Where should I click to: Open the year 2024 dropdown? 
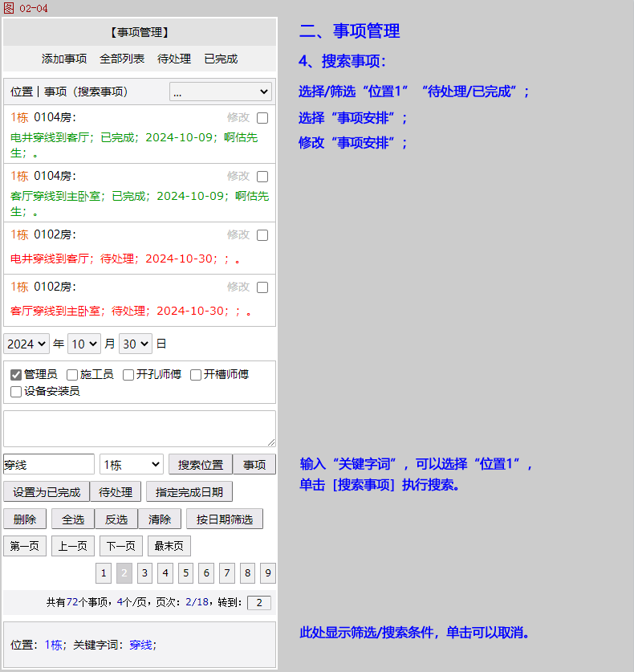coord(26,344)
